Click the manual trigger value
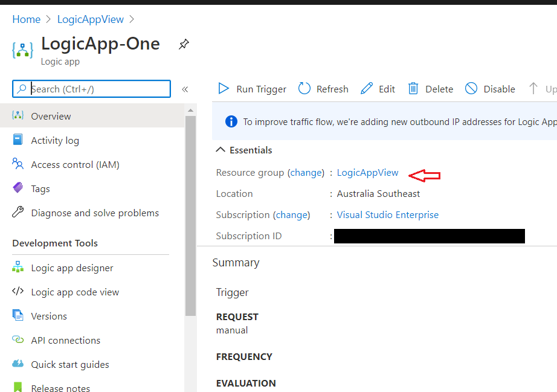557x392 pixels. (232, 330)
